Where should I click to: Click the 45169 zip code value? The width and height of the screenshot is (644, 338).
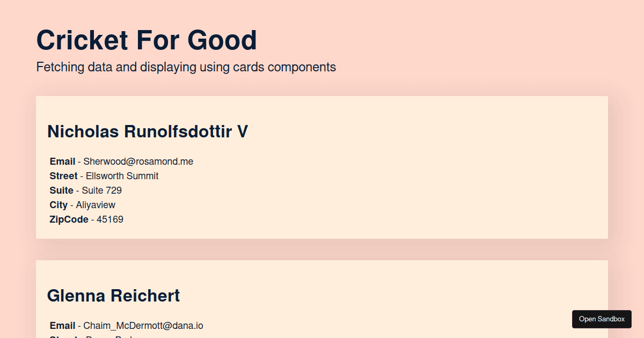110,219
